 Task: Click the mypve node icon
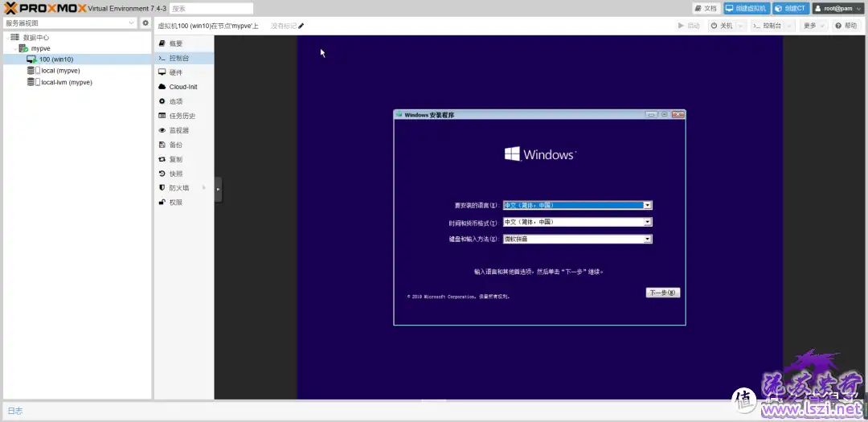[23, 48]
